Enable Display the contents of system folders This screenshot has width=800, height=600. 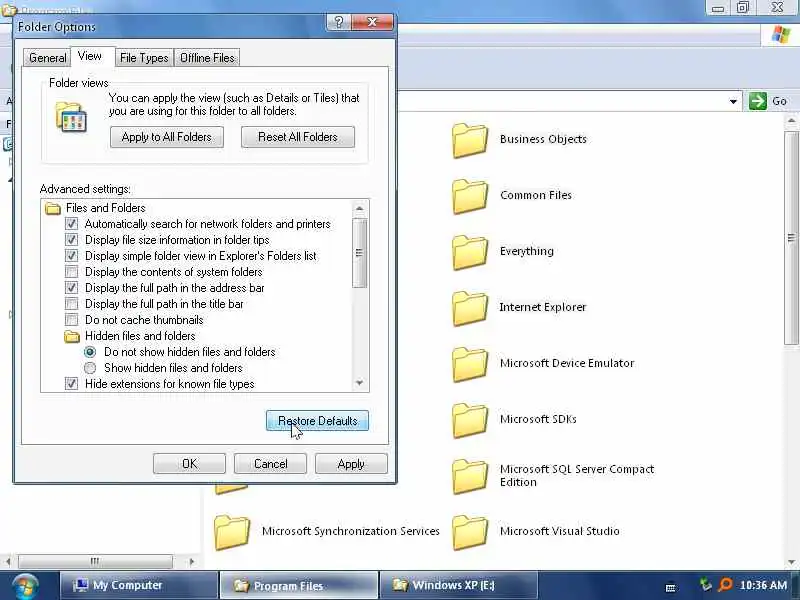(71, 272)
